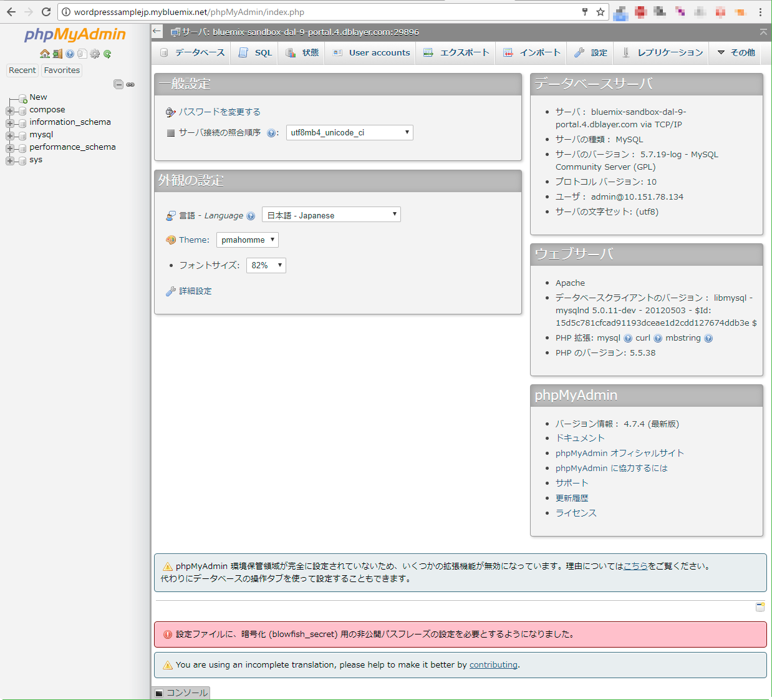Viewport: 772px width, 700px height.
Task: Click the log out door icon
Action: (57, 54)
